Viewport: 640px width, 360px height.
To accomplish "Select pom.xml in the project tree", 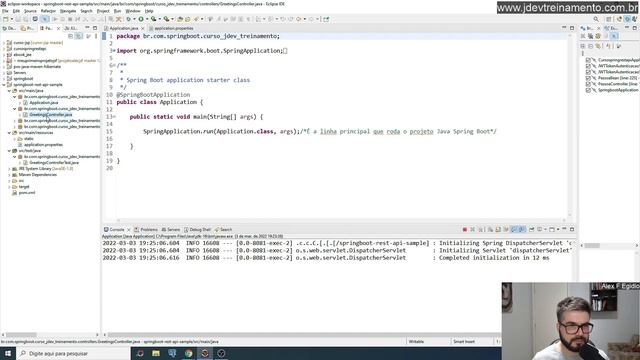I will pyautogui.click(x=27, y=193).
